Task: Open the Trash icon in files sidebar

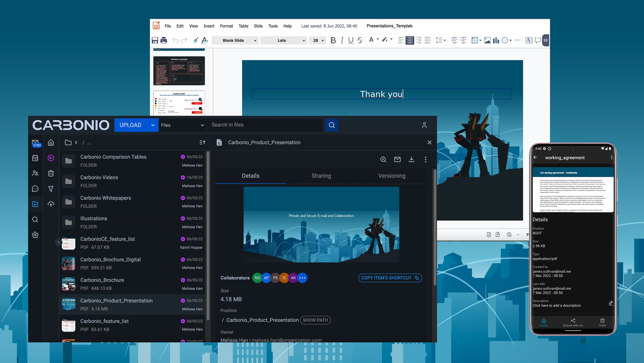Action: [51, 173]
